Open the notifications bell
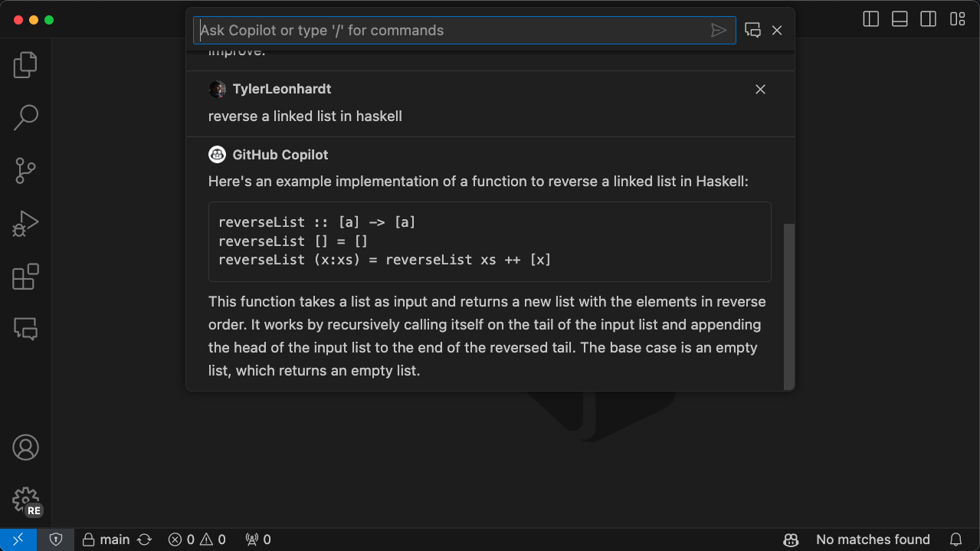980x551 pixels. click(956, 540)
